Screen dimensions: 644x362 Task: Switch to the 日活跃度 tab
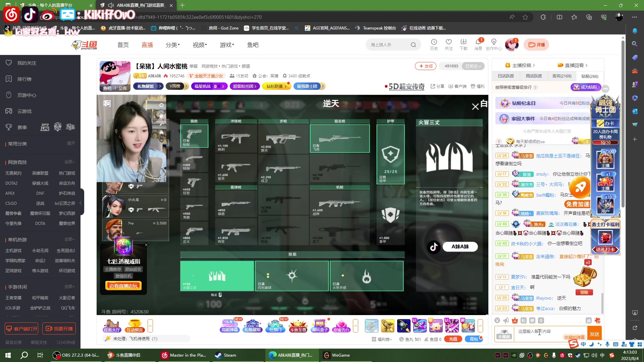505,76
